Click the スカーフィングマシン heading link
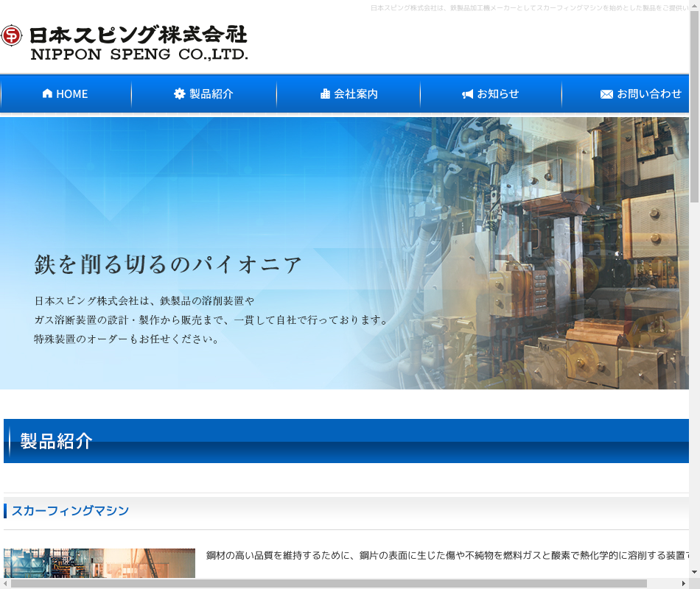The width and height of the screenshot is (700, 589). pyautogui.click(x=70, y=511)
